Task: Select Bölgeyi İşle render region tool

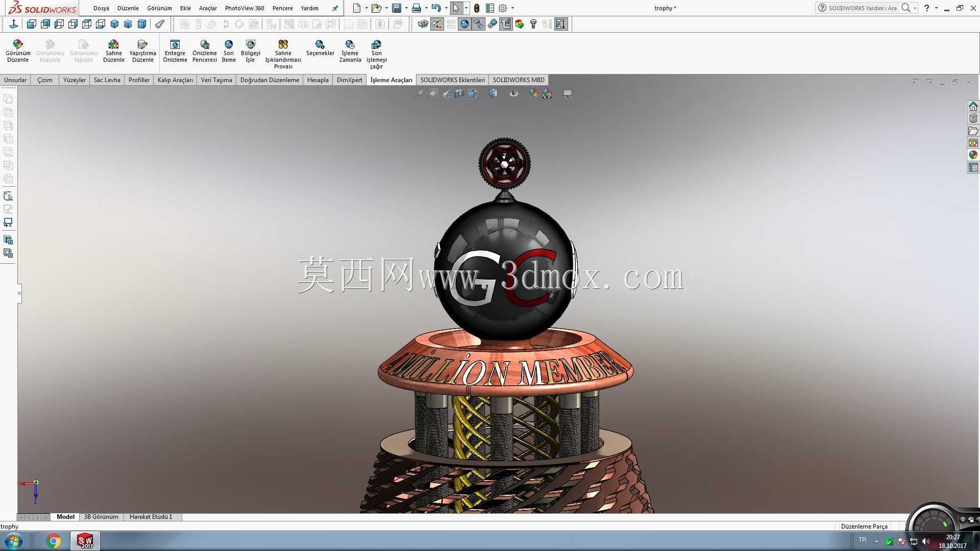Action: pyautogui.click(x=250, y=51)
